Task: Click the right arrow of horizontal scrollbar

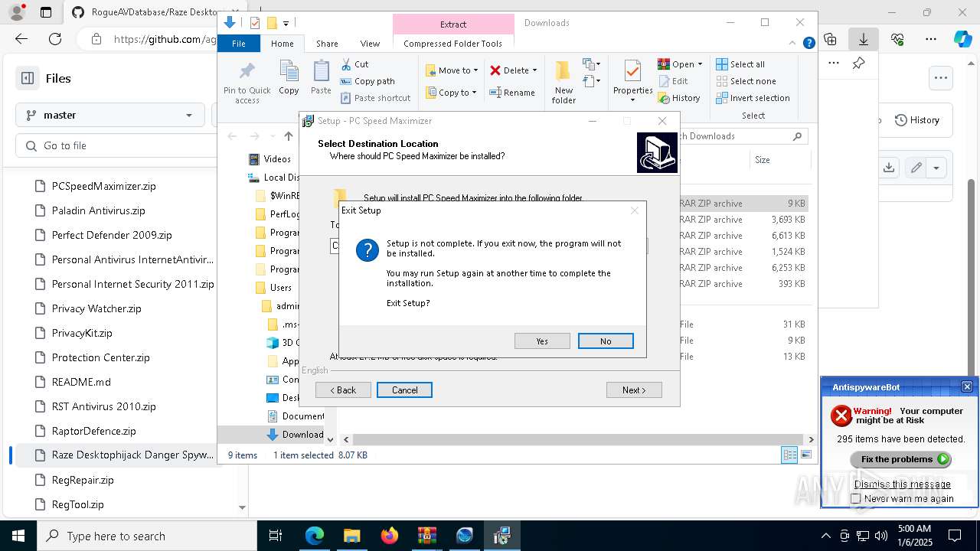Action: [811, 439]
